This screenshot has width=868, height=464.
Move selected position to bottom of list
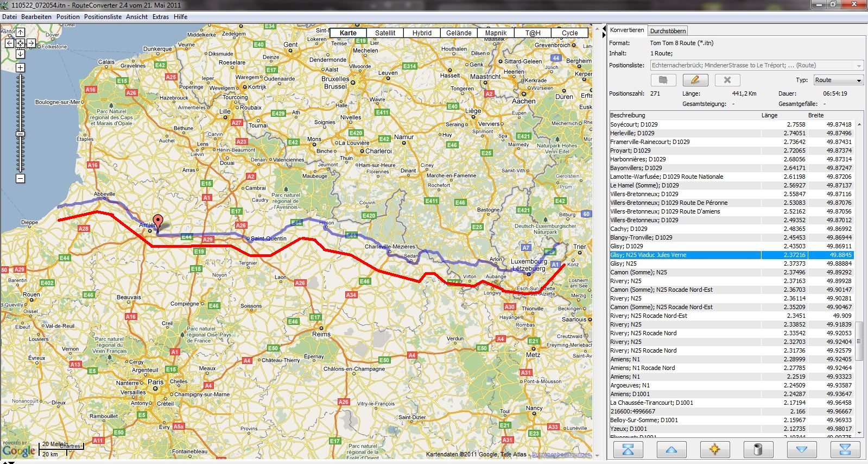point(845,449)
